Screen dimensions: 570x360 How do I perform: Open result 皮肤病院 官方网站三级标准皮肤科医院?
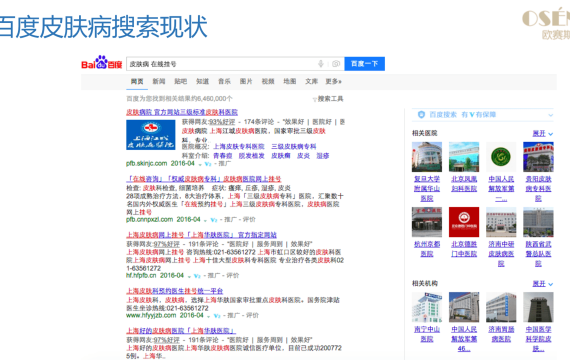pyautogui.click(x=182, y=112)
